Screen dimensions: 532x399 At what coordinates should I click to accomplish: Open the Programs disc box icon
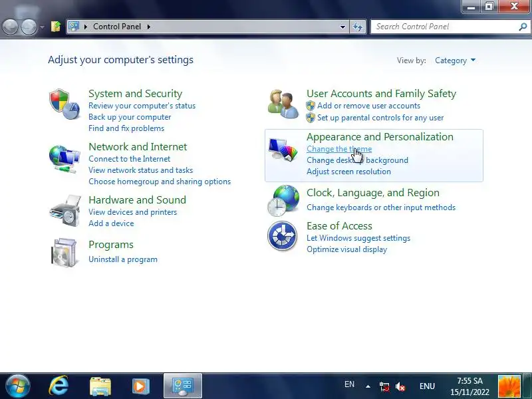pyautogui.click(x=64, y=253)
